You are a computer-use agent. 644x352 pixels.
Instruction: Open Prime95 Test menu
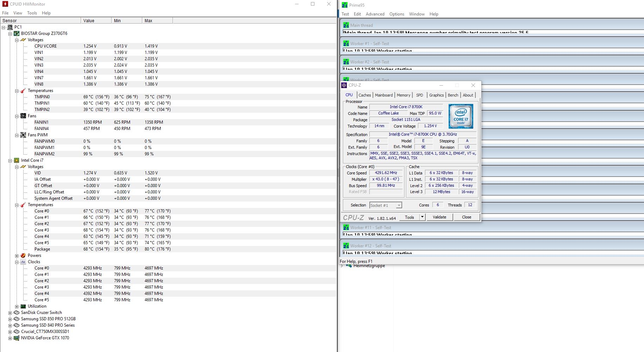345,14
